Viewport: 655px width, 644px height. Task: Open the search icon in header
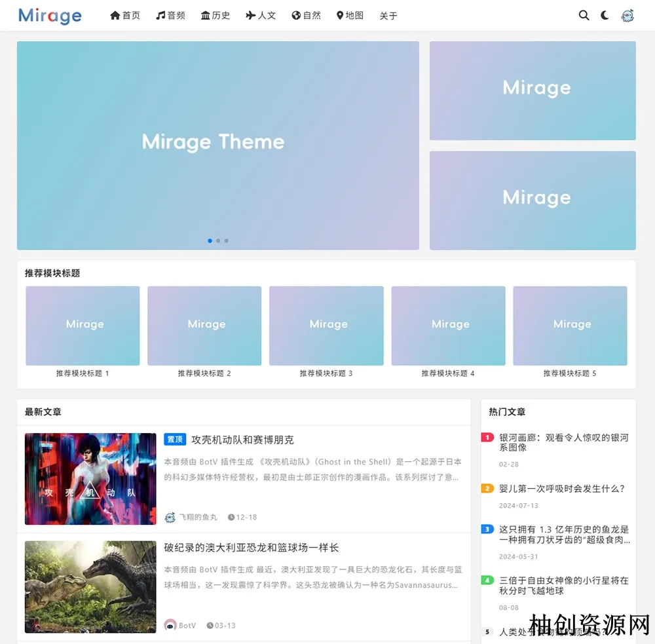[x=584, y=15]
